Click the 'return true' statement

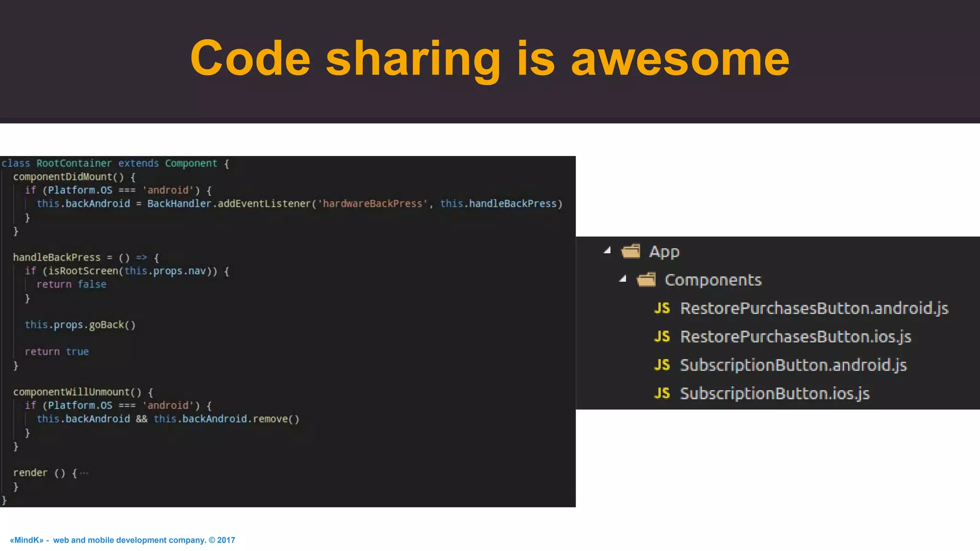click(57, 352)
